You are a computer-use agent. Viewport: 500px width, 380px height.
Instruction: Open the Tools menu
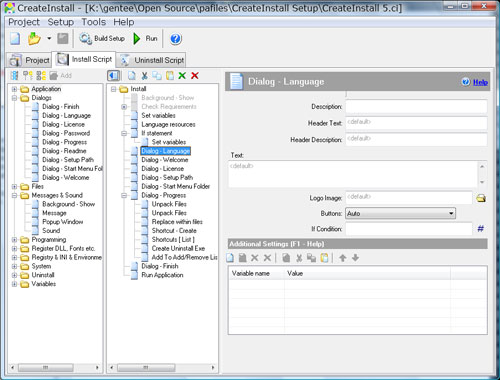click(94, 22)
